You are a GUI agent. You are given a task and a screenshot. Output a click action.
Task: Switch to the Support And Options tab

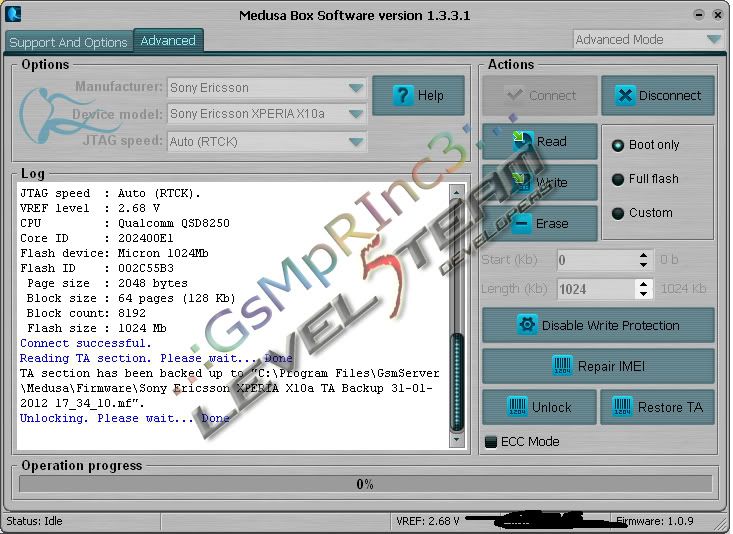68,42
